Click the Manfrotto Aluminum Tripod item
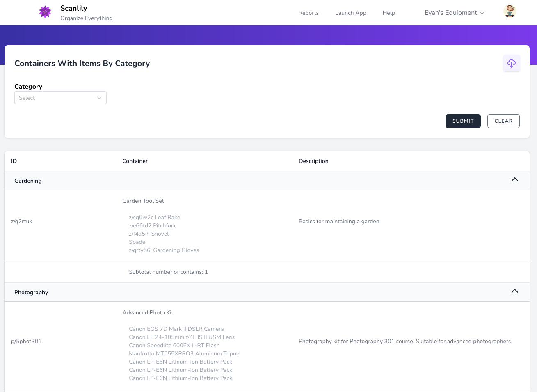Screen dimensions: 537x392 [x=184, y=353]
